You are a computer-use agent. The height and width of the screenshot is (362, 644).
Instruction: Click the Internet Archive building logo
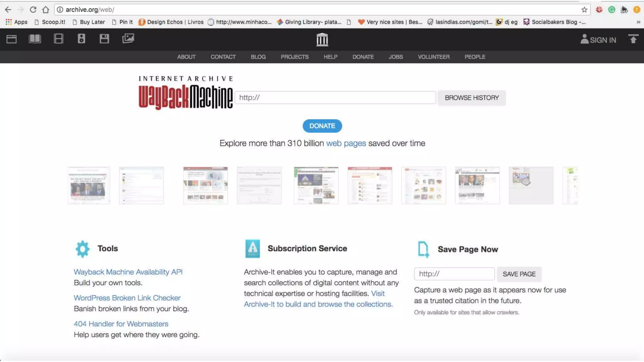(322, 40)
